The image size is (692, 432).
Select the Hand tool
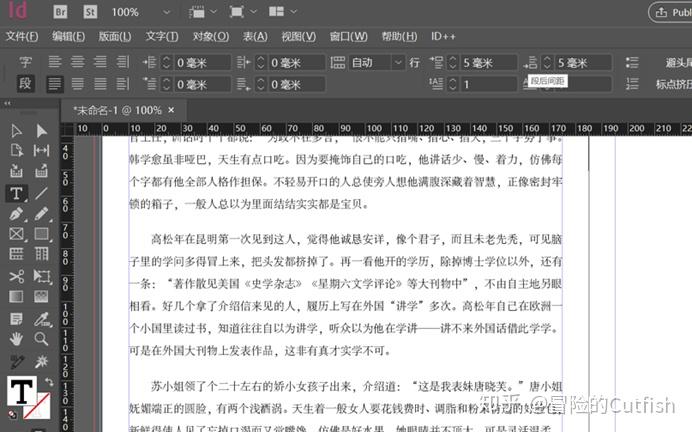pyautogui.click(x=16, y=339)
